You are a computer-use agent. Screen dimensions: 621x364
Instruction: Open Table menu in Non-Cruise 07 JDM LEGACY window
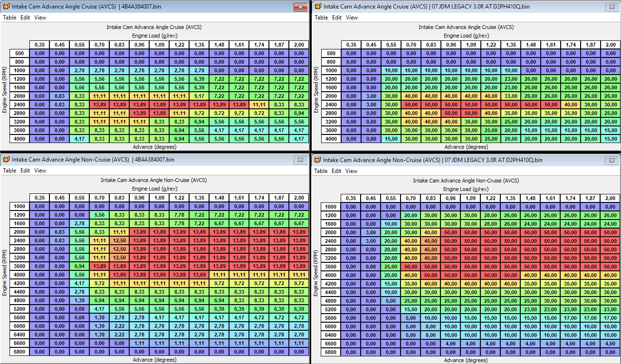pyautogui.click(x=321, y=171)
